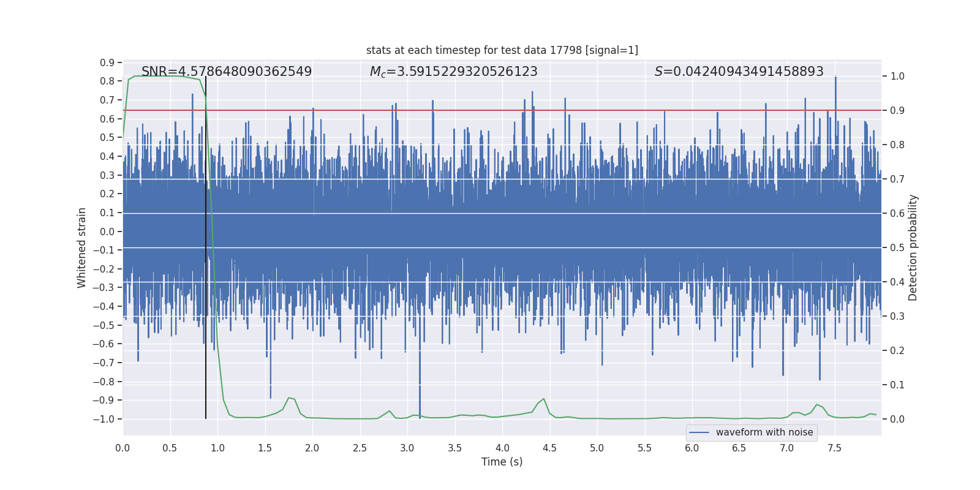Select the 2.5 tick on the time axis
Viewport: 980px width, 490px height.
360,448
